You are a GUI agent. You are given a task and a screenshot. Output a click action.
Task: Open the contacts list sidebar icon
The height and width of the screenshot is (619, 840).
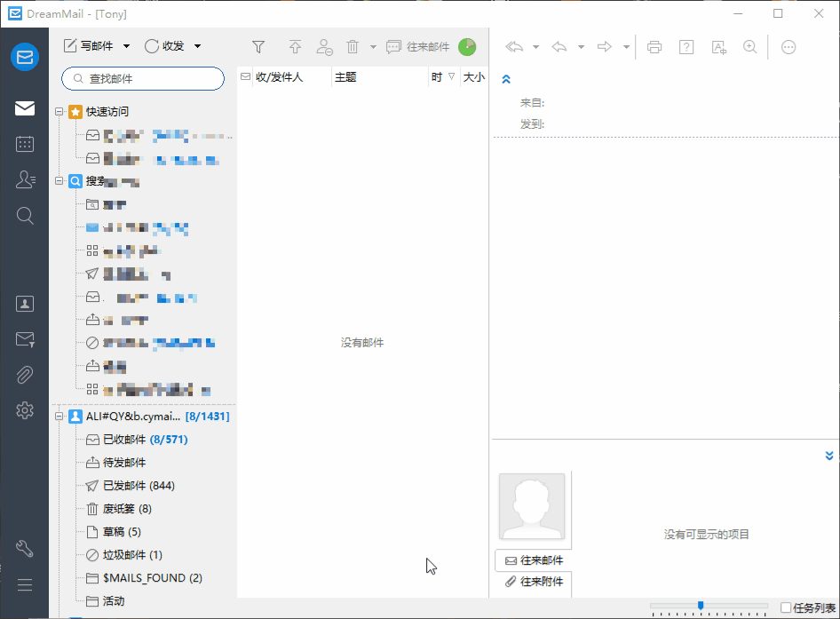click(25, 179)
